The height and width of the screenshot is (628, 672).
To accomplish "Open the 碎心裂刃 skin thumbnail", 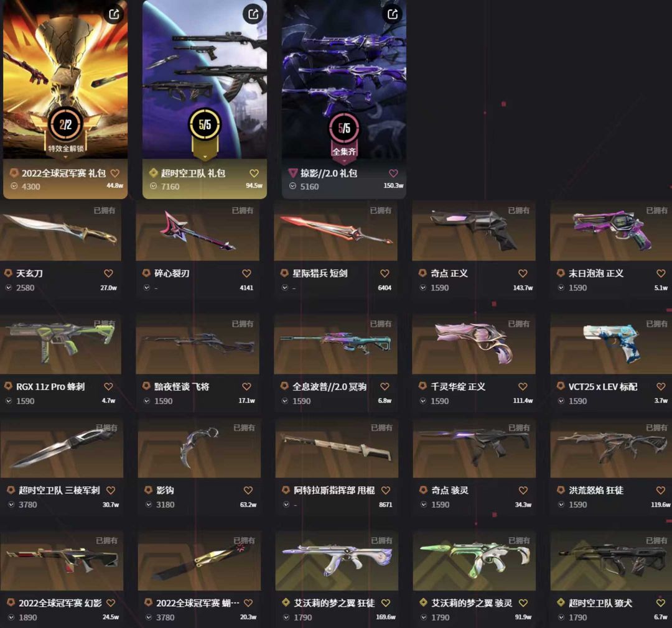I will click(x=198, y=231).
